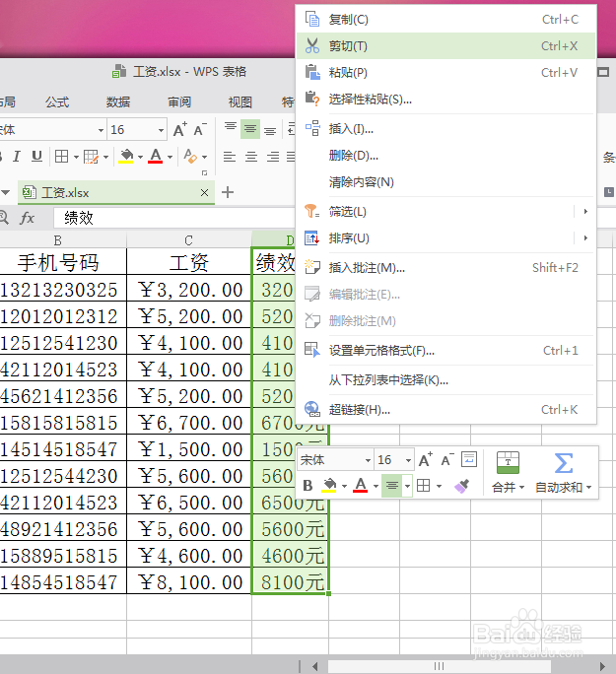Toggle bottom align in ribbon

point(270,131)
